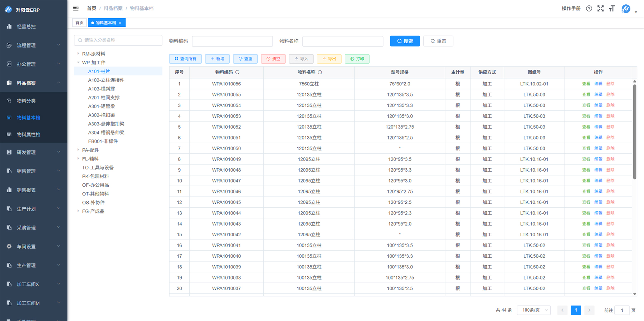The width and height of the screenshot is (644, 321).
Task: Expand the 研发管理 sidebar menu
Action: coord(34,152)
